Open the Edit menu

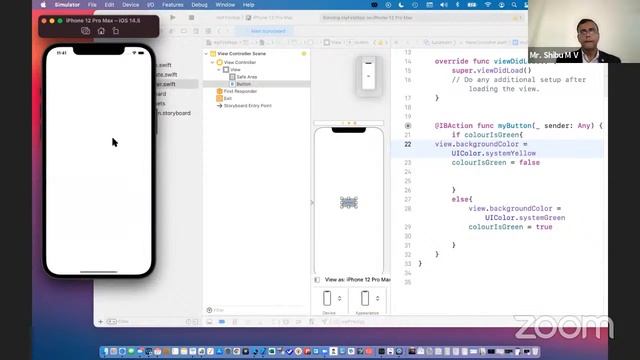pyautogui.click(x=109, y=5)
